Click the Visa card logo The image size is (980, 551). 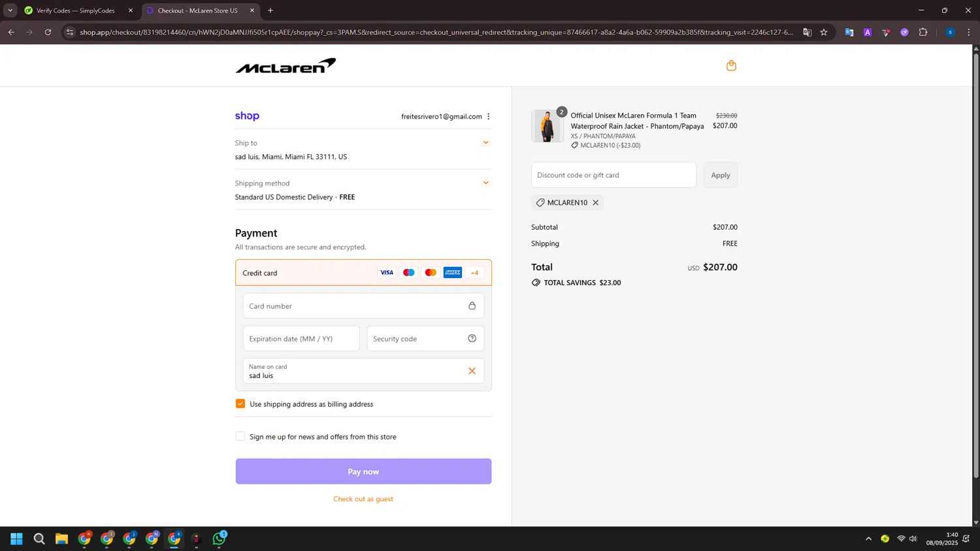[x=387, y=273]
